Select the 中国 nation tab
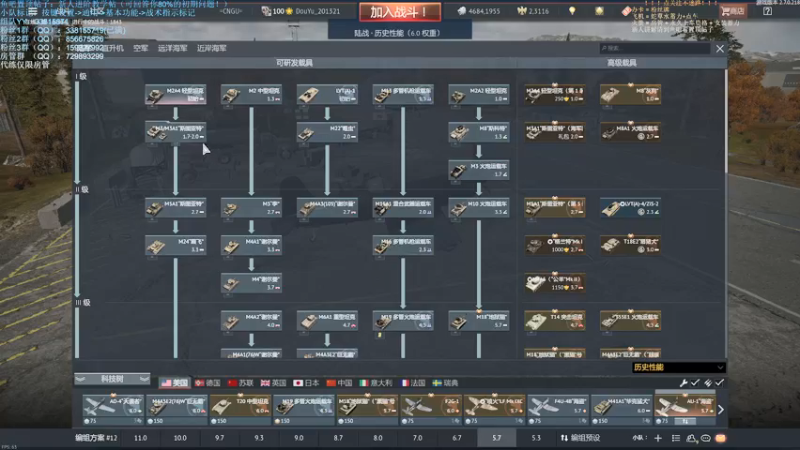Image resolution: width=800 pixels, height=450 pixels. (x=339, y=383)
